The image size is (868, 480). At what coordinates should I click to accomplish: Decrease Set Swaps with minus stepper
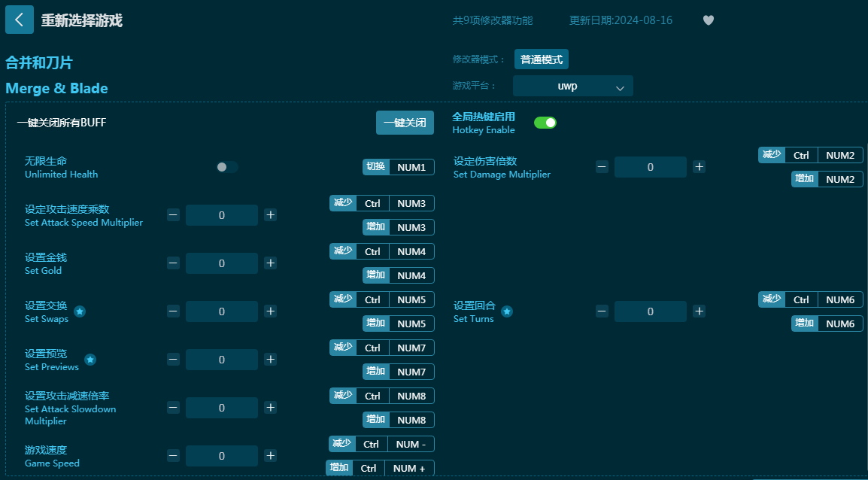[173, 311]
